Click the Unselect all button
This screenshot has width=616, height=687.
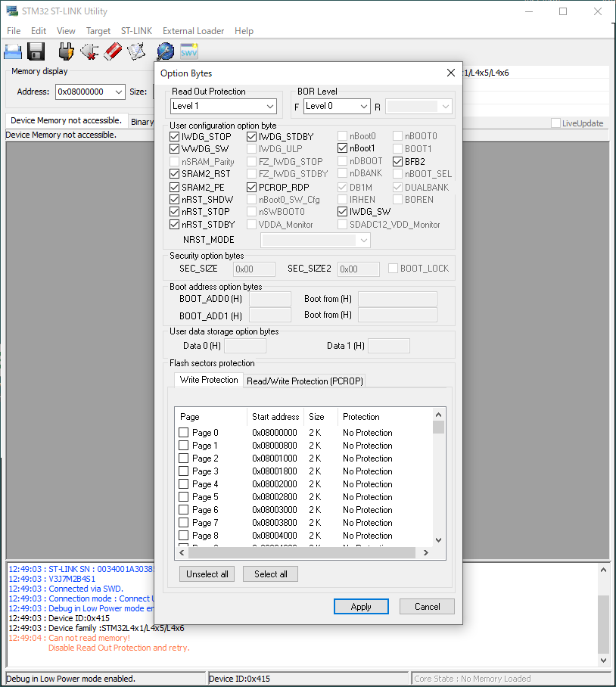[x=207, y=574]
